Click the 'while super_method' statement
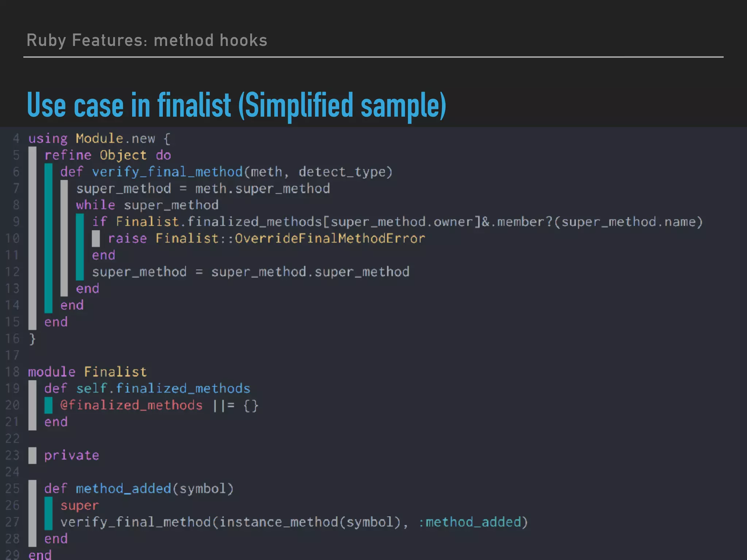The image size is (747, 560). click(147, 205)
